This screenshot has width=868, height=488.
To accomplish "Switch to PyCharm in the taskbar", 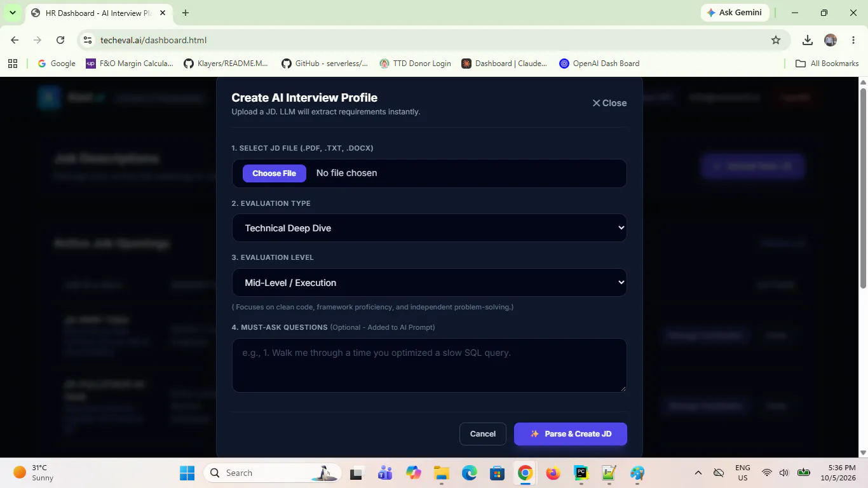I will tap(581, 473).
